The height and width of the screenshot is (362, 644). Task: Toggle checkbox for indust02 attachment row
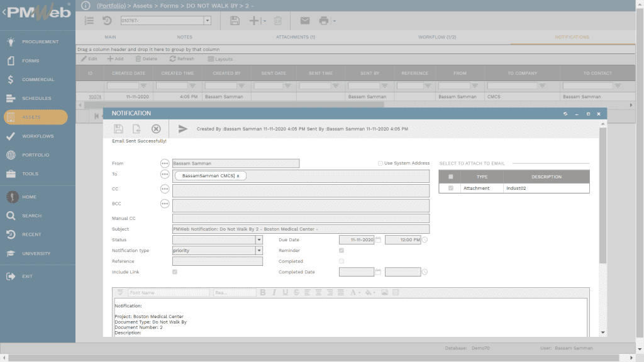pos(450,188)
